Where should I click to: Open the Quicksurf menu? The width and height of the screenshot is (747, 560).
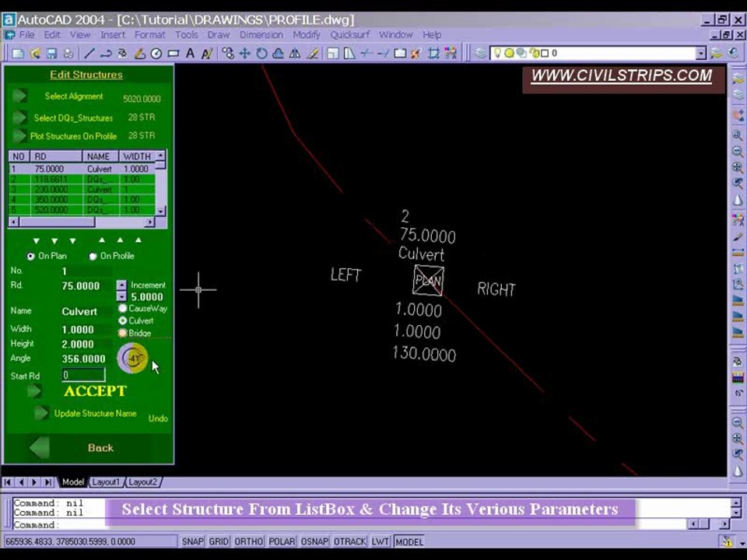tap(349, 35)
